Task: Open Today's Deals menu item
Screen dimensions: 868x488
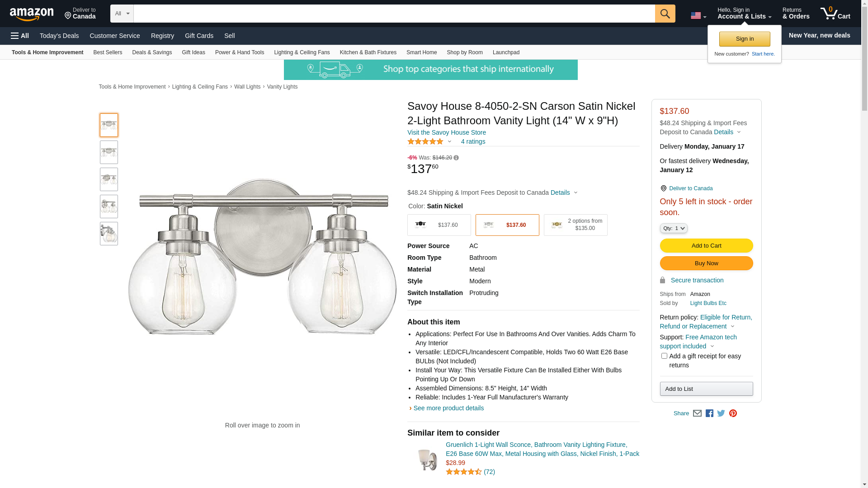Action: (x=59, y=36)
